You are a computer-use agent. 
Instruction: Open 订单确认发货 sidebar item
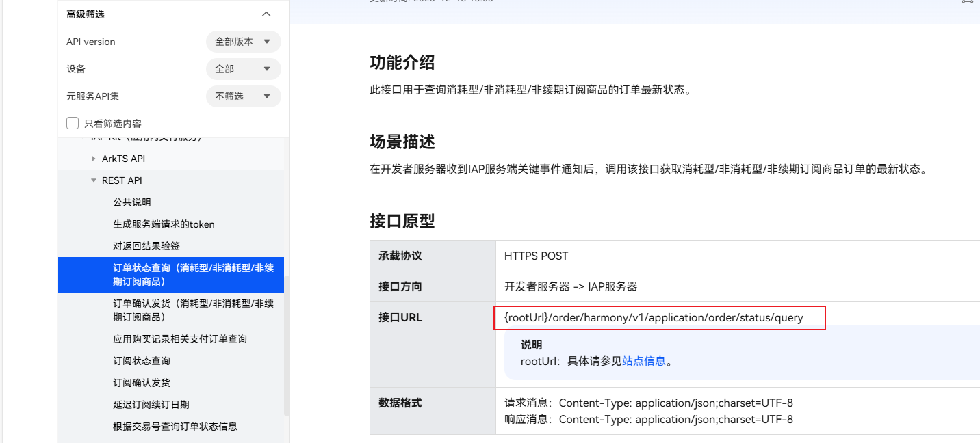[193, 310]
